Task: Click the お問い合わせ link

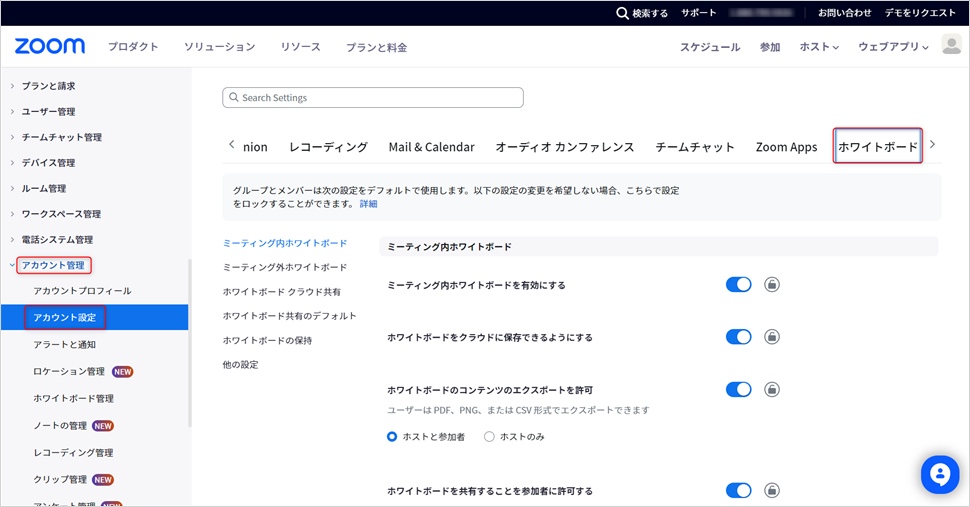Action: 845,13
